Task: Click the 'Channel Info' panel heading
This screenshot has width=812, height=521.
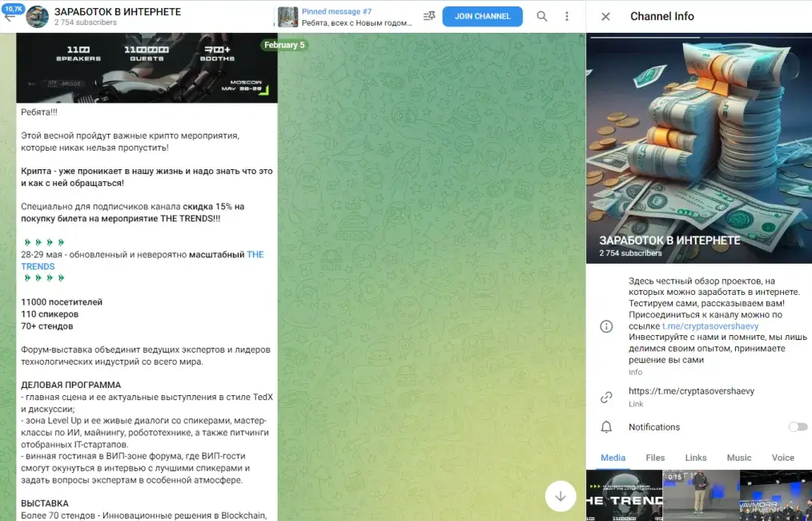Action: tap(661, 16)
